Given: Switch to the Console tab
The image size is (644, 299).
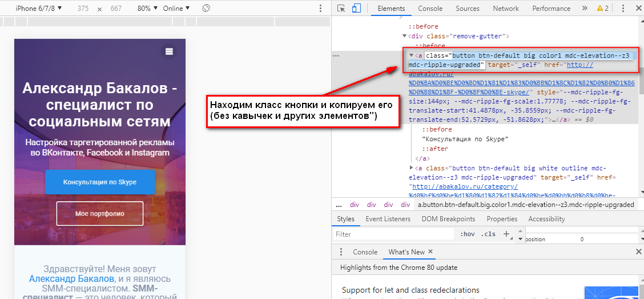Looking at the screenshot, I should pyautogui.click(x=430, y=8).
